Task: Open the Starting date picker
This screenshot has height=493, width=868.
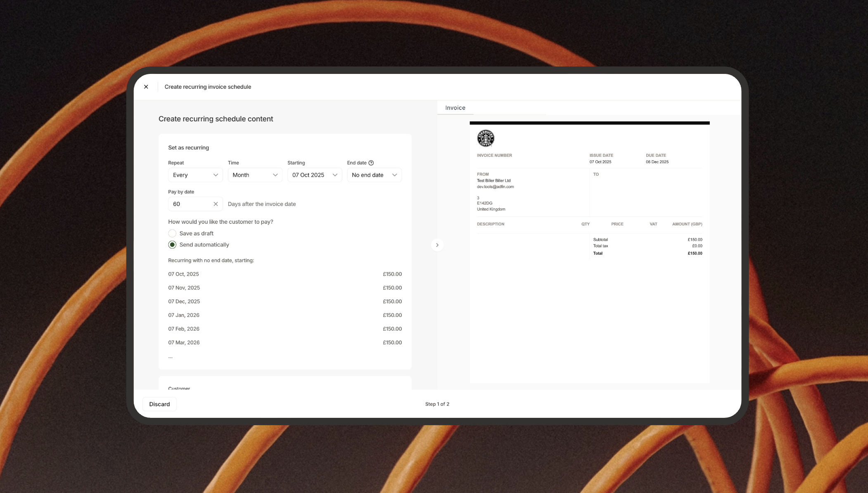Action: pyautogui.click(x=315, y=175)
